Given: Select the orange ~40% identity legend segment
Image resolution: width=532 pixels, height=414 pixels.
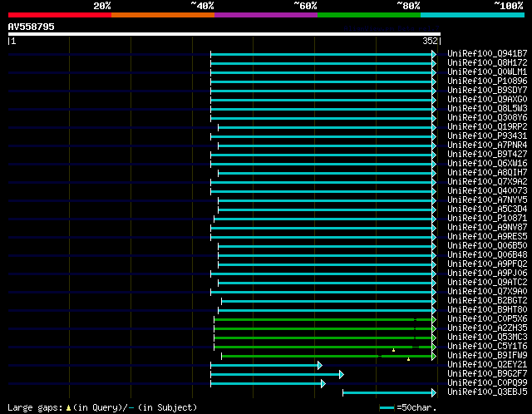Looking at the screenshot, I should 163,15.
